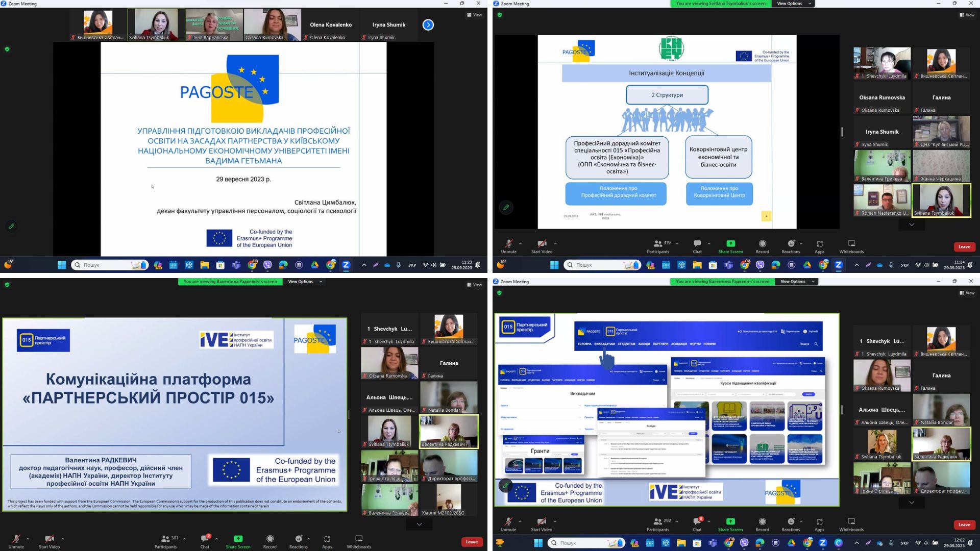The height and width of the screenshot is (551, 980).
Task: Unmute microphone in the 319-participant meeting
Action: (x=508, y=246)
